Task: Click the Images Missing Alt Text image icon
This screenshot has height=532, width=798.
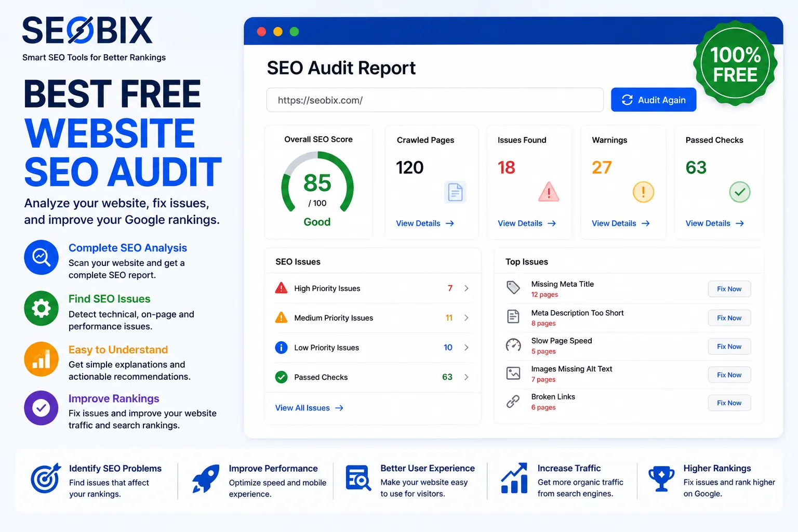Action: point(513,373)
